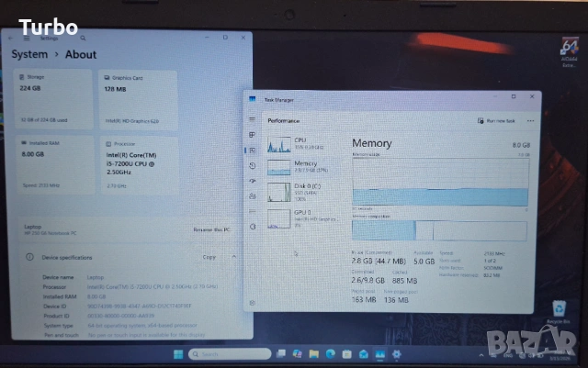Image resolution: width=588 pixels, height=368 pixels.
Task: Select Memory in the Performance list
Action: click(x=304, y=167)
